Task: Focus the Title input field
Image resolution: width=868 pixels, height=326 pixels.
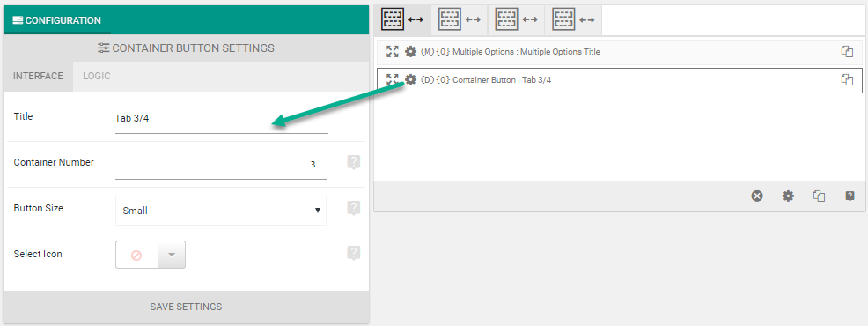Action: 222,118
